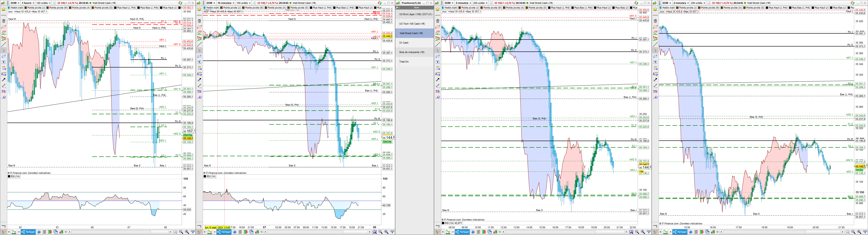868x235 pixels.
Task: Click Partager in the 5 minutes chart
Action: tap(462, 232)
